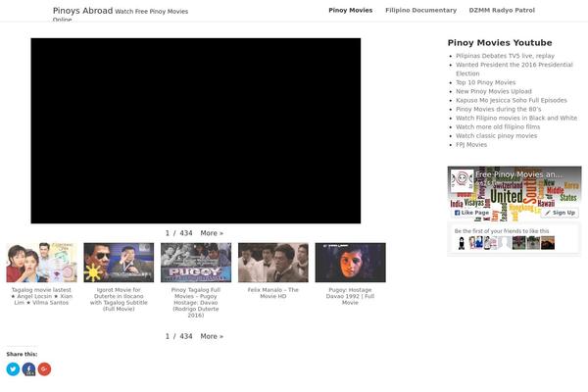
Task: Click last friend avatar in Facebook widget
Action: pos(548,243)
